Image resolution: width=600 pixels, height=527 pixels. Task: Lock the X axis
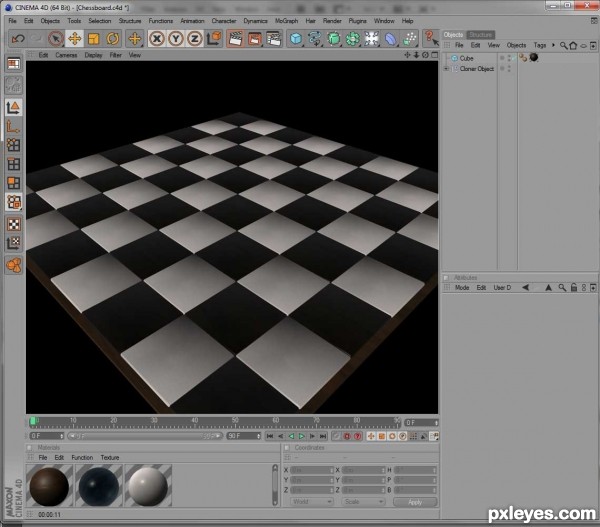coord(157,39)
